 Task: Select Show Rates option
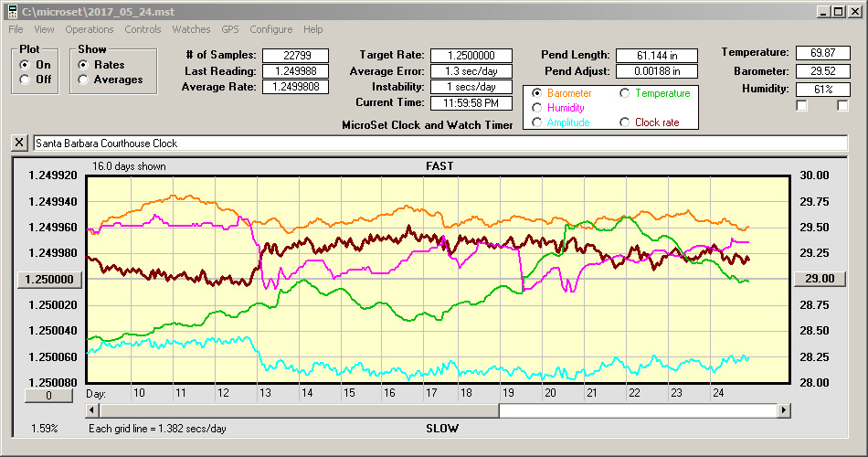pyautogui.click(x=83, y=65)
